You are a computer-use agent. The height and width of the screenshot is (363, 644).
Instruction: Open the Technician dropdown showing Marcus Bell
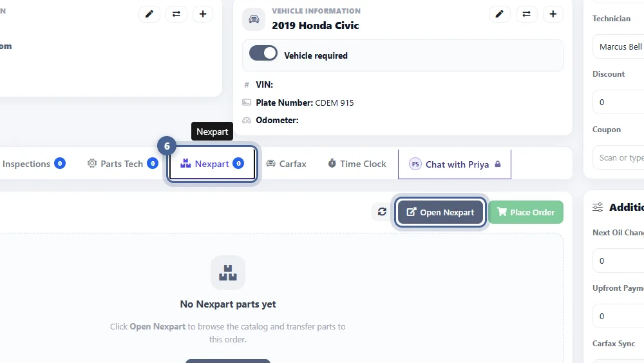[x=618, y=46]
